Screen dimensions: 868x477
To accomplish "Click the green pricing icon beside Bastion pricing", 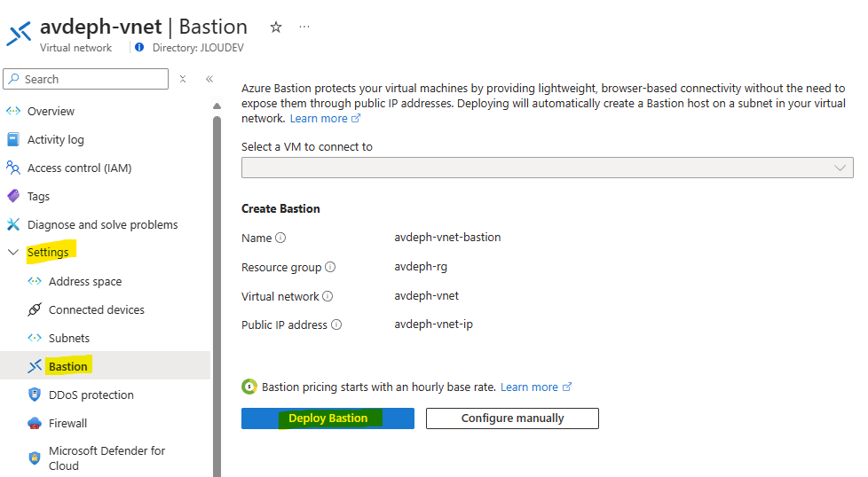I will [249, 387].
